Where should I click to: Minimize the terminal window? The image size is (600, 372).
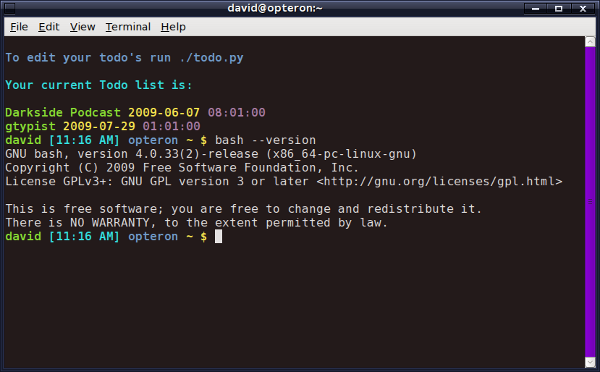535,8
